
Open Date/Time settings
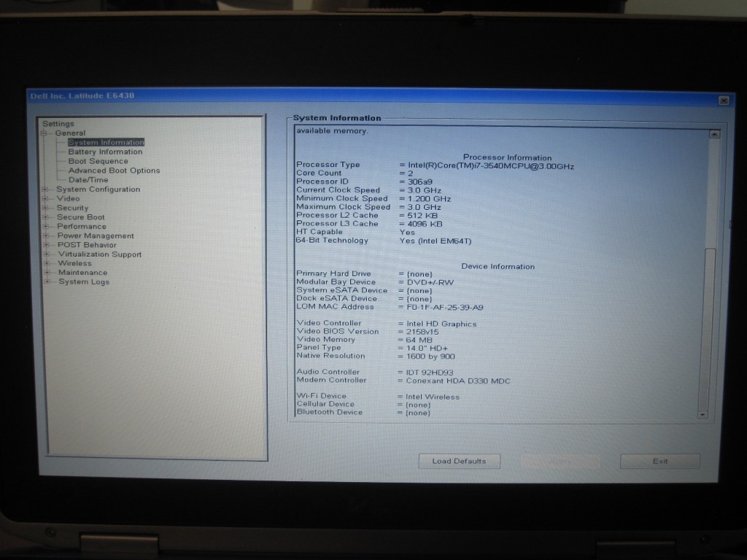(88, 180)
